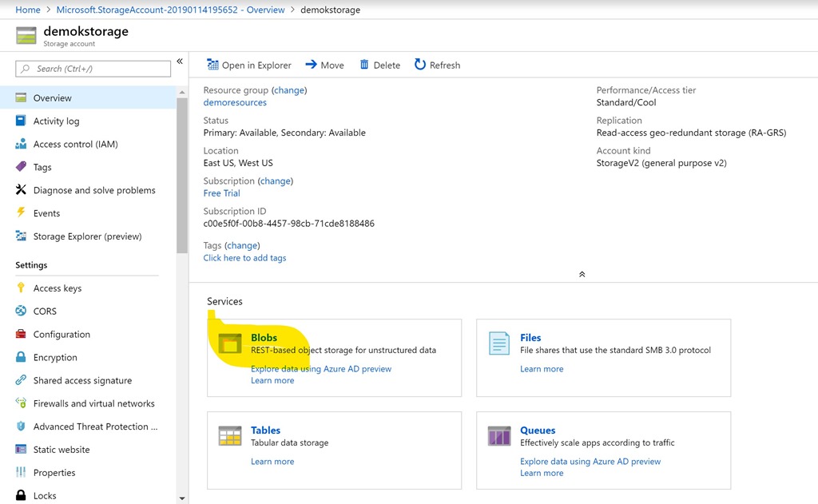Open the Tables service link
Image resolution: width=818 pixels, height=504 pixels.
click(x=265, y=430)
